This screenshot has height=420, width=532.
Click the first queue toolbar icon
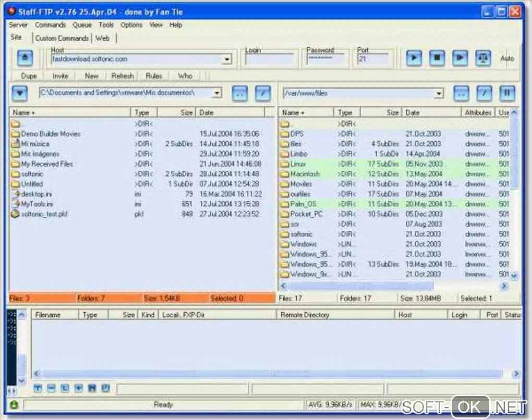(x=38, y=388)
